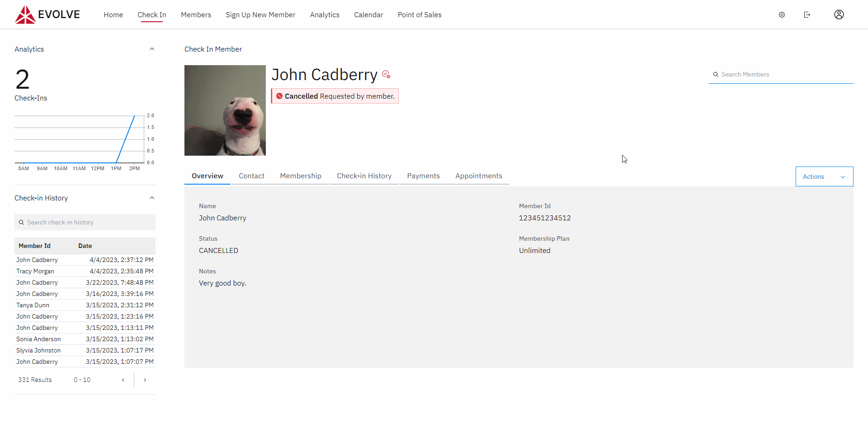Open the settings gear icon

782,14
